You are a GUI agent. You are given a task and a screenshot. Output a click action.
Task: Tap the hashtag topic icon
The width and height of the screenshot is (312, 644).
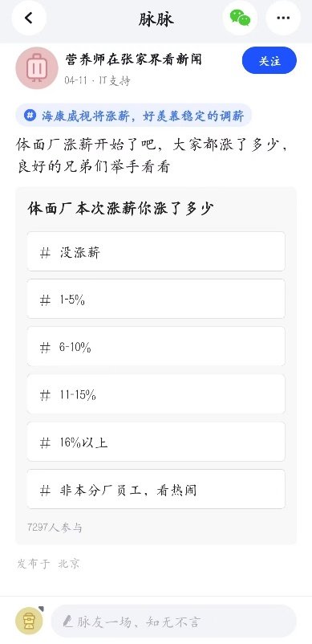tap(30, 116)
